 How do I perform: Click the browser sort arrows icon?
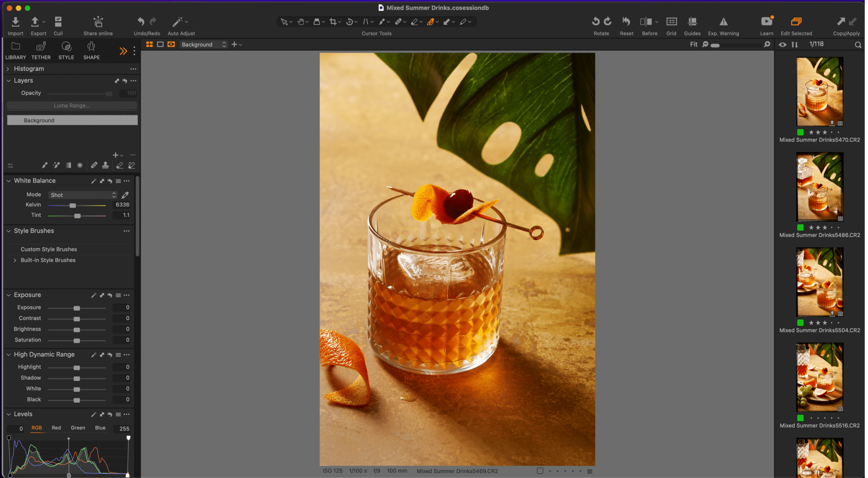pyautogui.click(x=795, y=44)
